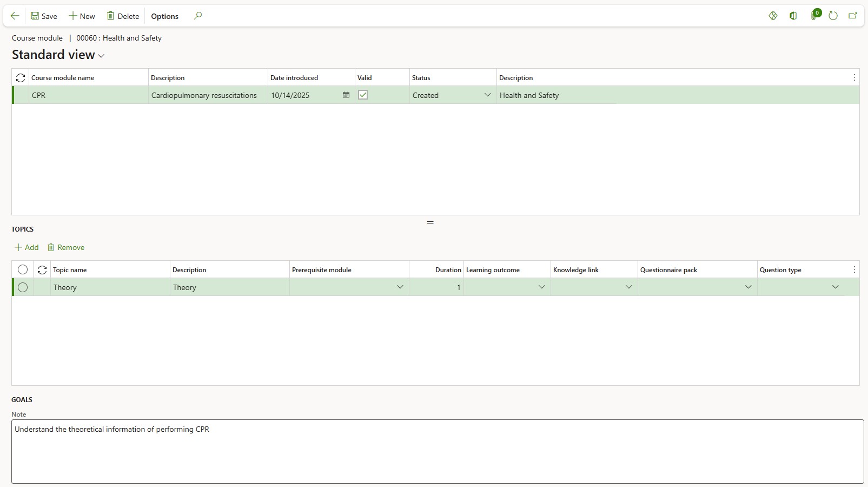Add a new topic with Add button
868x487 pixels.
pyautogui.click(x=26, y=247)
